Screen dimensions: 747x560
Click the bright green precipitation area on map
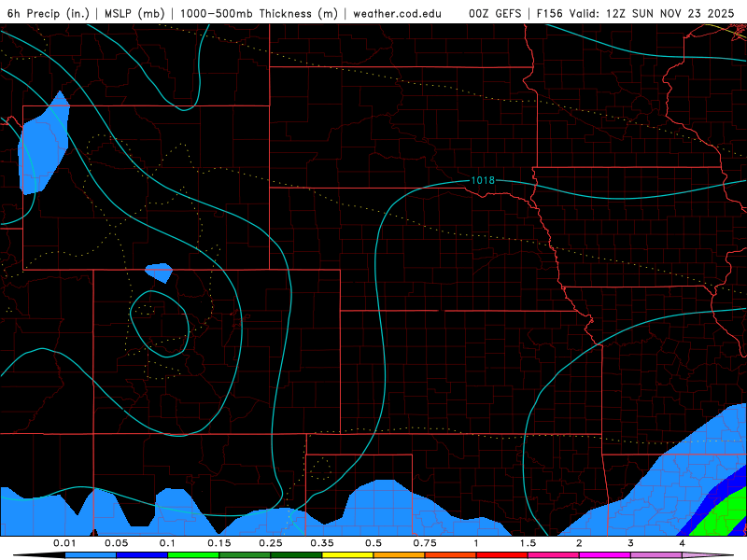pyautogui.click(x=722, y=516)
